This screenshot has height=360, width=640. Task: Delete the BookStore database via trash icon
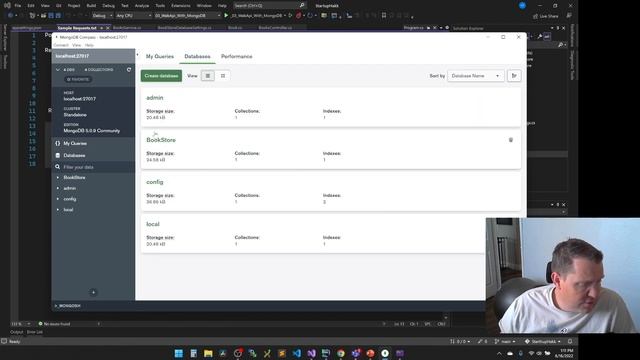511,140
